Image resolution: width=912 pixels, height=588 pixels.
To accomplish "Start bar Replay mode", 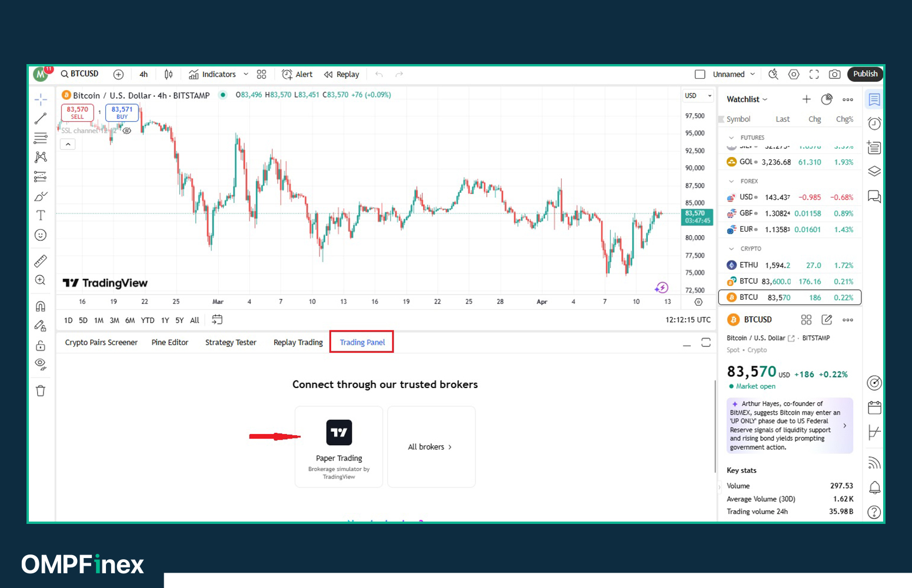I will coord(341,74).
